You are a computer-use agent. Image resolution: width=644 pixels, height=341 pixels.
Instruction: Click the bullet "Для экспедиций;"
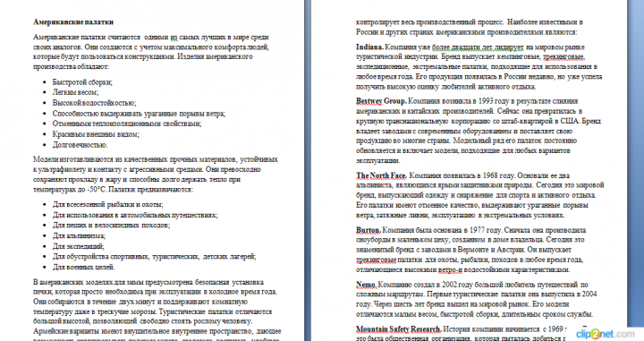(79, 246)
